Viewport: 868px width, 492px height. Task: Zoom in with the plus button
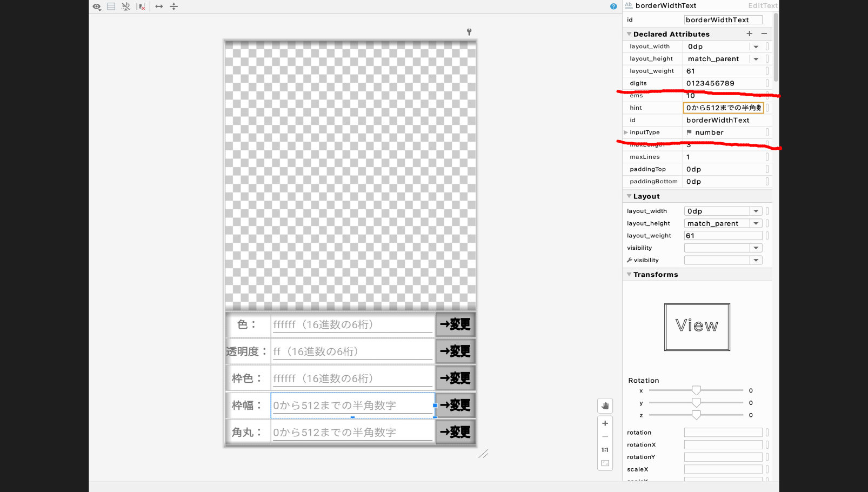605,423
